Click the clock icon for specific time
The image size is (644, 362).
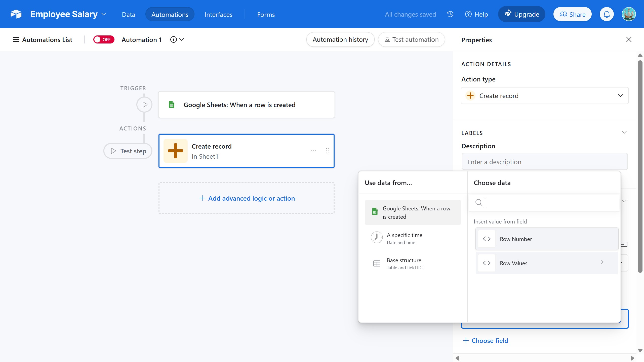click(x=377, y=237)
